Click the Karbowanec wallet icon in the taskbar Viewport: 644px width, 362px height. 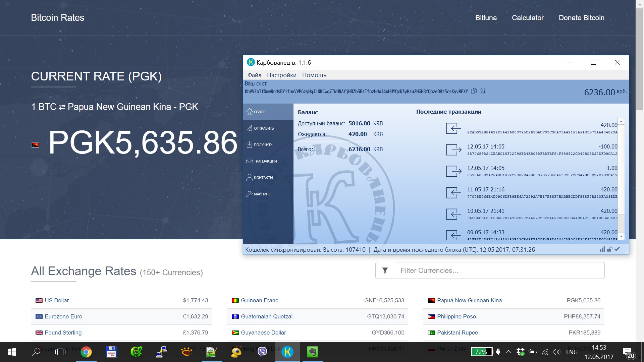[287, 352]
